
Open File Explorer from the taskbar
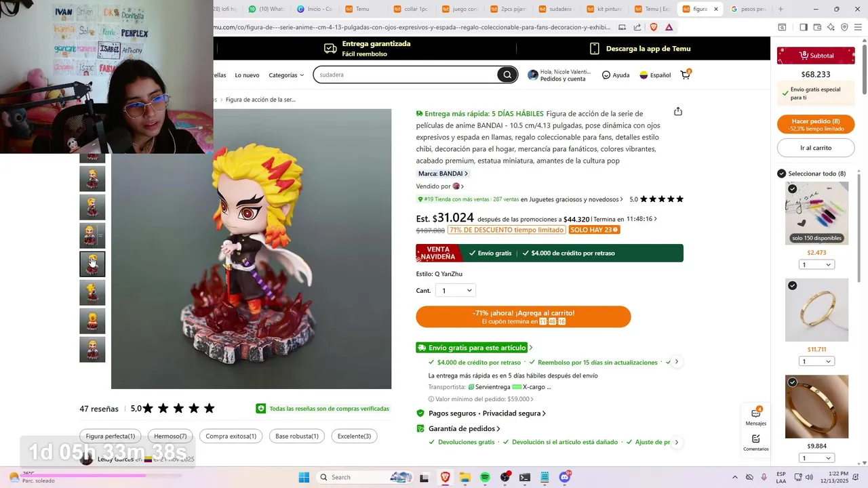465,477
